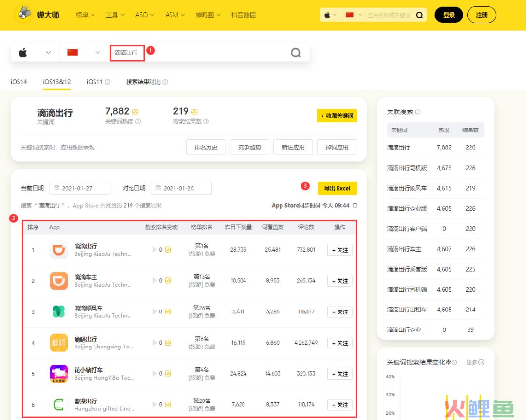Screen dimensions: 526x420
Task: Click the Apple platform icon in search bar
Action: tap(23, 53)
